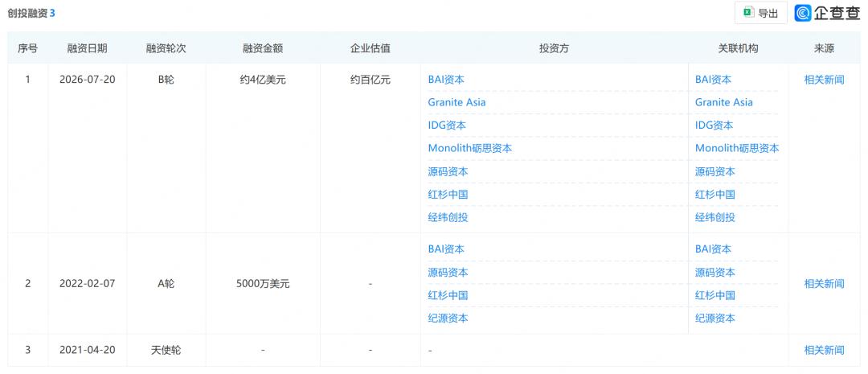Viewport: 868px width, 374px height.
Task: Open 经纬创投 in 关联机构 column
Action: point(715,218)
